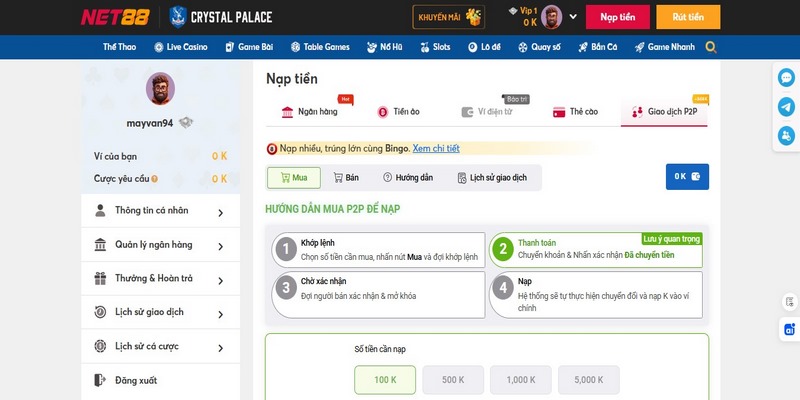Screen dimensions: 800x400
Task: Select the 1,000 K amount option
Action: (521, 380)
